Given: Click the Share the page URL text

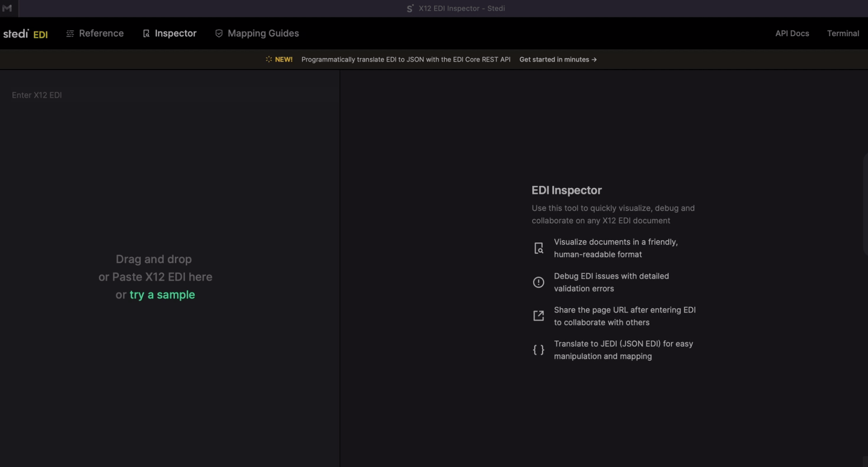Looking at the screenshot, I should pyautogui.click(x=625, y=316).
